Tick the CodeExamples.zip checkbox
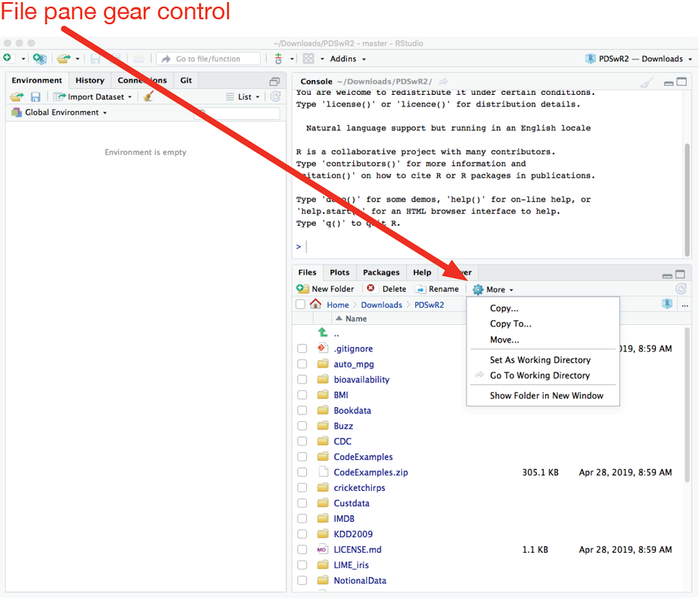 (302, 473)
